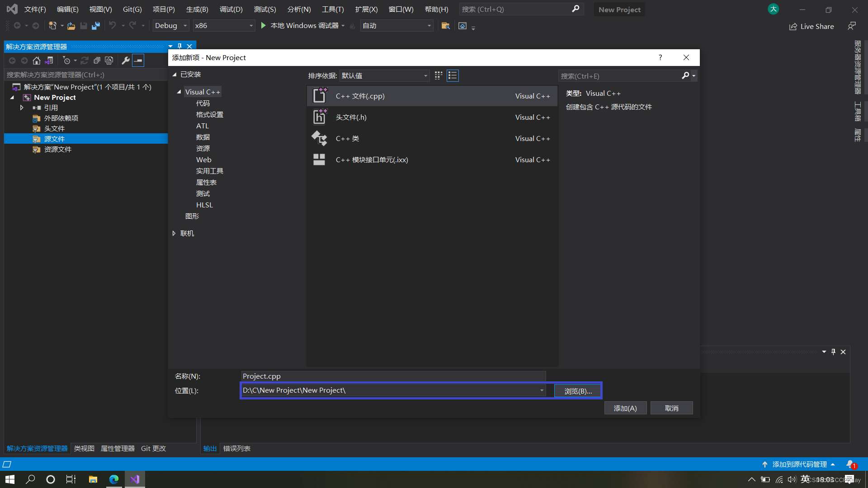The width and height of the screenshot is (868, 488).
Task: Click the Redo toolbar icon
Action: [132, 26]
